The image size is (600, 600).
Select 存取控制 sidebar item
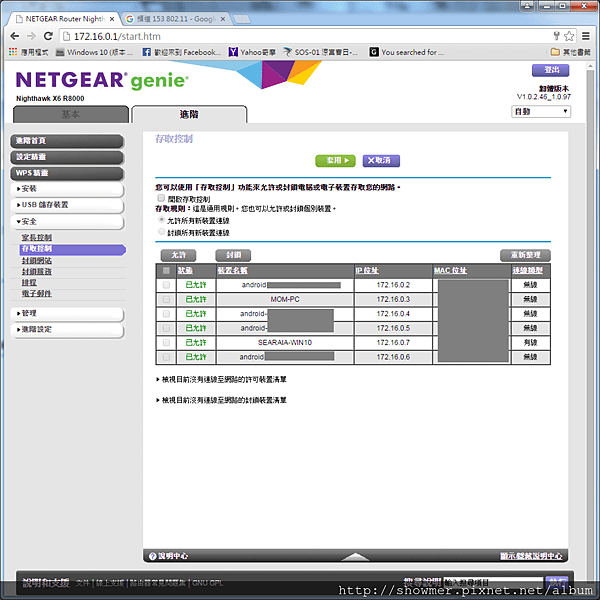[x=72, y=249]
